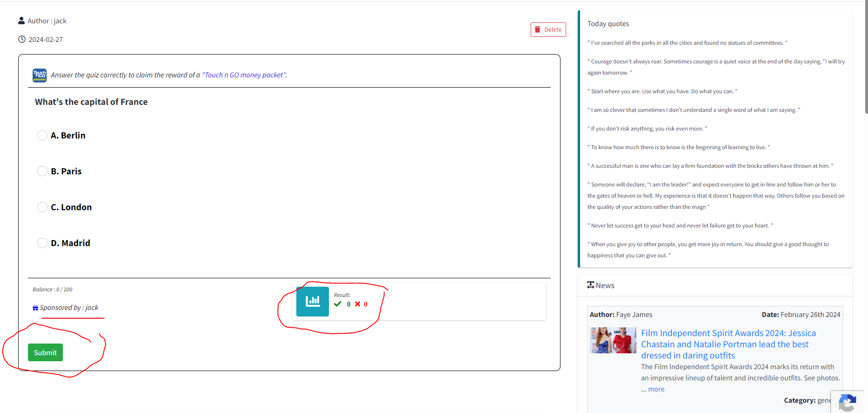Viewport: 868px width, 413px height.
Task: Click the Touch n GO eWallet logo icon
Action: [x=40, y=75]
